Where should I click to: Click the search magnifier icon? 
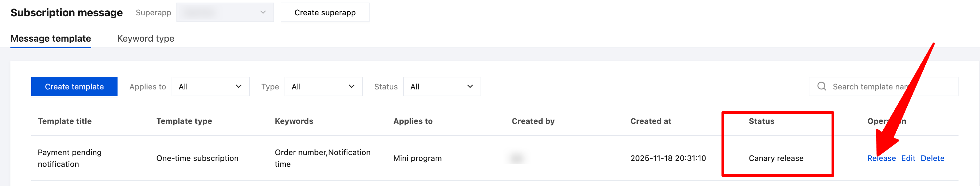point(821,86)
